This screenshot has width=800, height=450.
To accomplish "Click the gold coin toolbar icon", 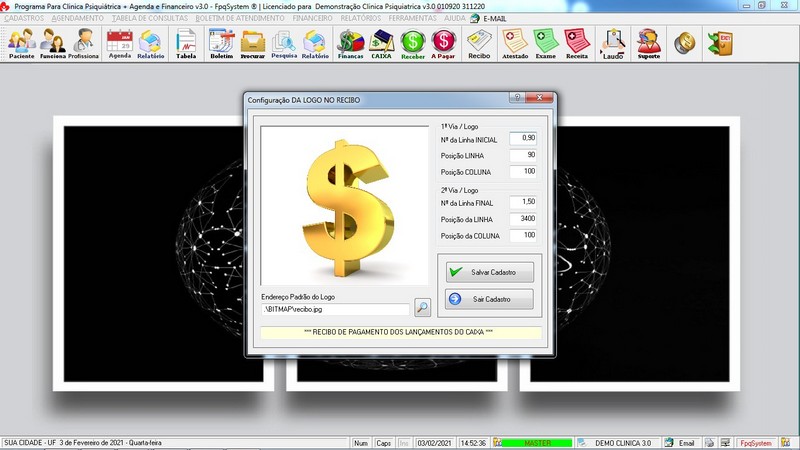I will click(684, 43).
